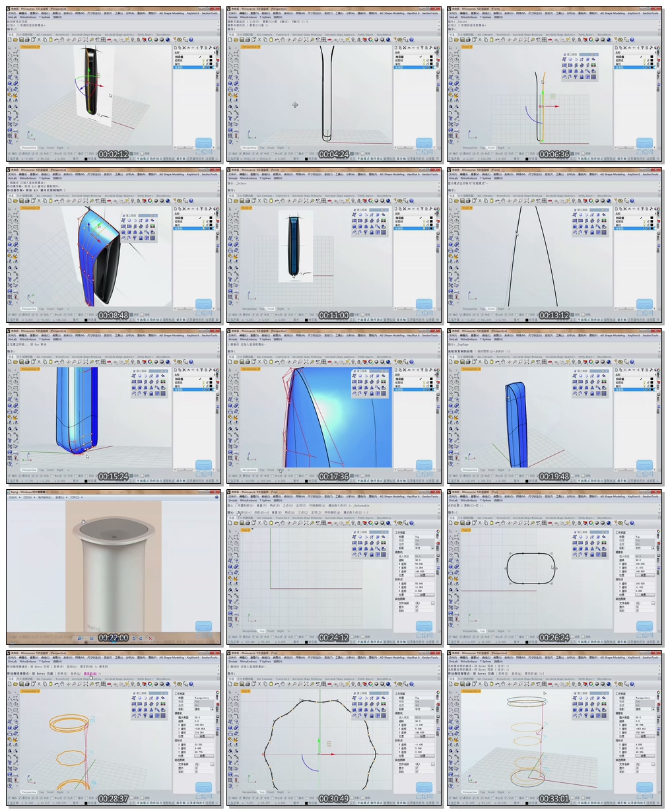The width and height of the screenshot is (668, 812).
Task: Click the Save icon in the 00:02:12 frame
Action: pyautogui.click(x=21, y=40)
